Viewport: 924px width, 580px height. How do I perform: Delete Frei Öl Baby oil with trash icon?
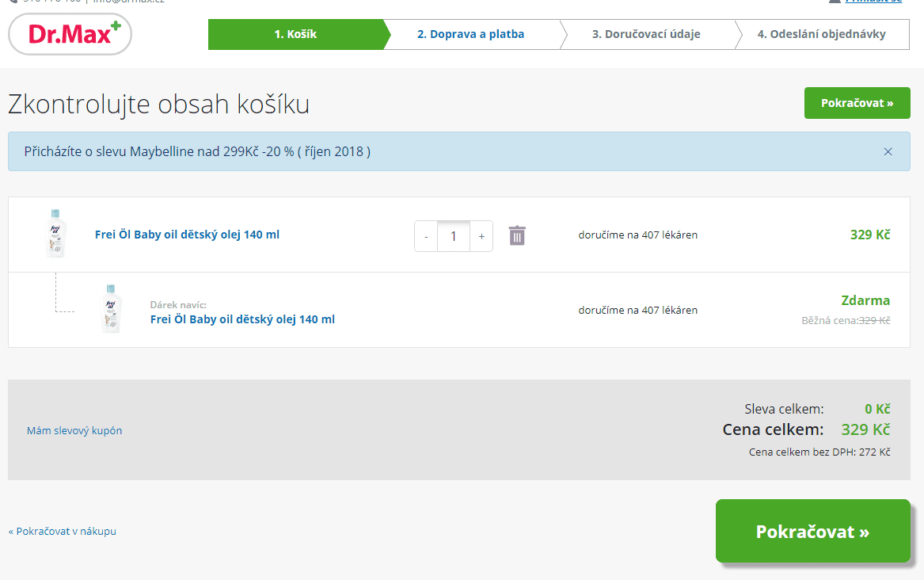(517, 235)
